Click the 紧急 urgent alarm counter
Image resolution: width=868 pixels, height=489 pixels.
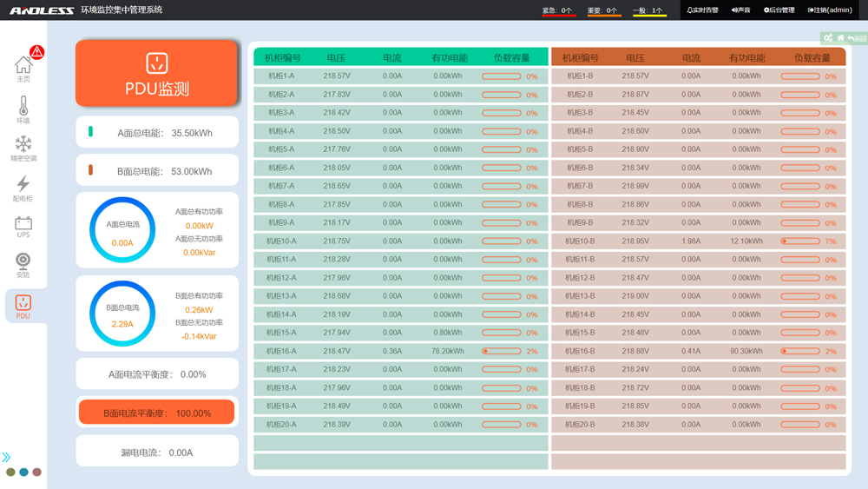557,11
